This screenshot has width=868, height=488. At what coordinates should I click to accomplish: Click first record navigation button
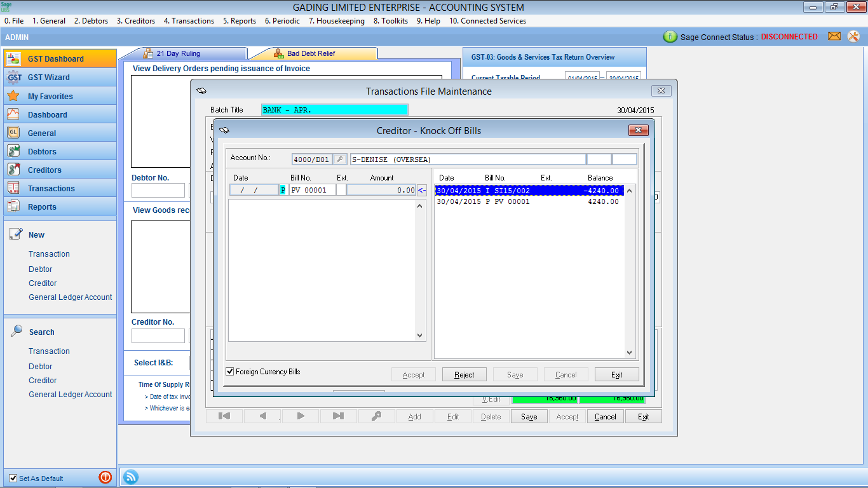coord(224,416)
